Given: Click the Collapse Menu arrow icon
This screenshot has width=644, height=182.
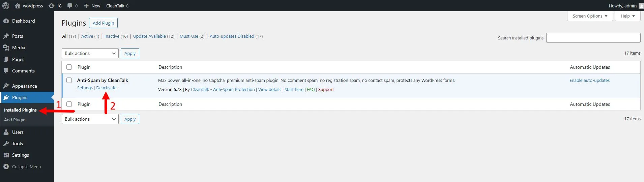Looking at the screenshot, I should tap(6, 166).
